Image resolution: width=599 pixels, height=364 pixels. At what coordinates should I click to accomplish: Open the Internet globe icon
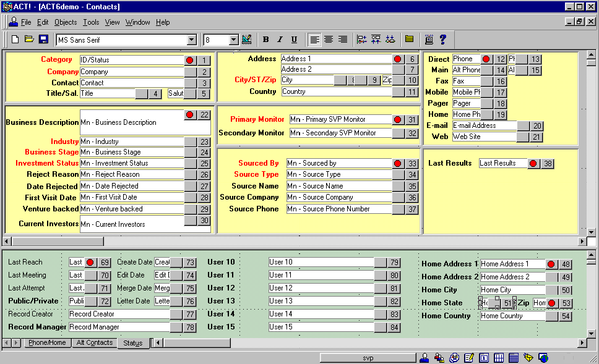[x=543, y=358]
